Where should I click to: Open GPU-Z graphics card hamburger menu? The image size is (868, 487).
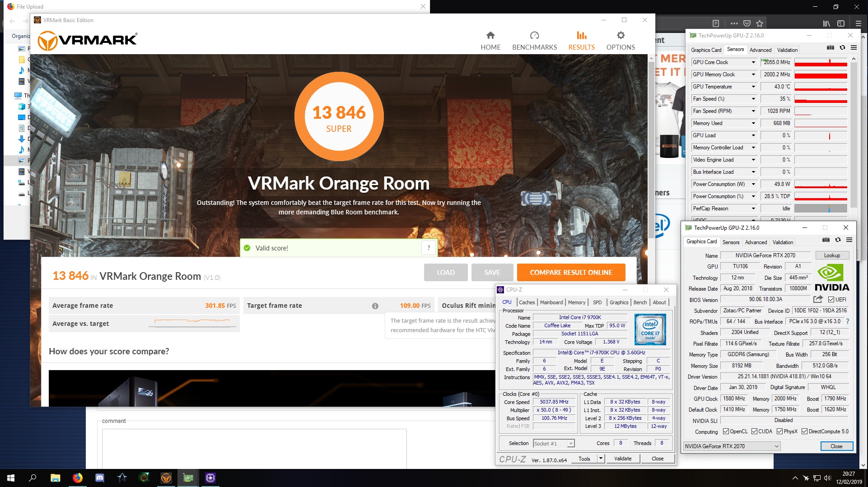(849, 240)
